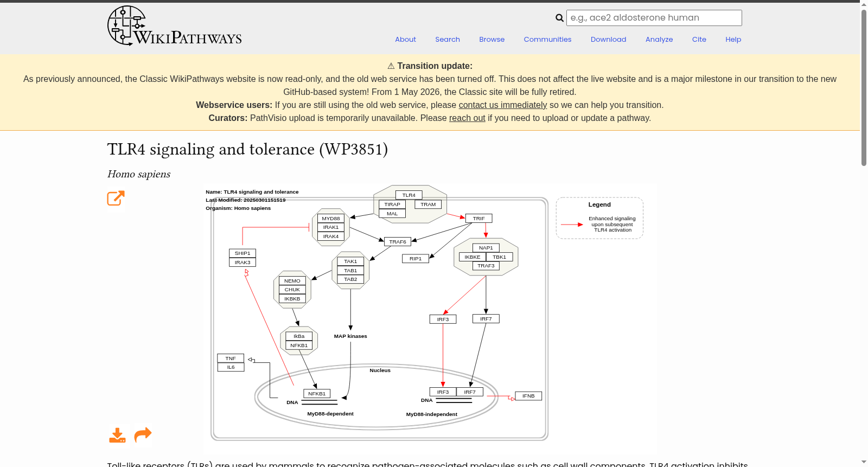Open the Cite menu item
This screenshot has width=868, height=467.
(699, 40)
